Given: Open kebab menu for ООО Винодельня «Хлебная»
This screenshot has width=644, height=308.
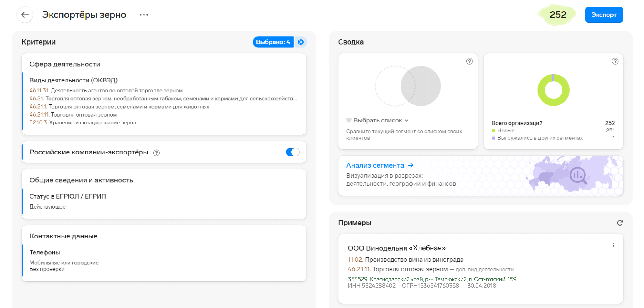Looking at the screenshot, I should pyautogui.click(x=614, y=245).
